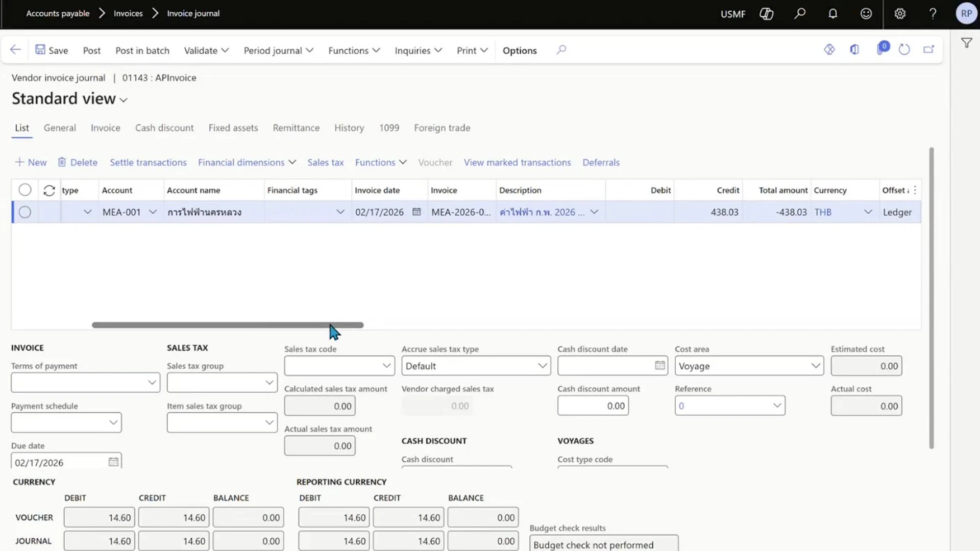
Task: Click the vertical page scrollbar
Action: (932, 298)
